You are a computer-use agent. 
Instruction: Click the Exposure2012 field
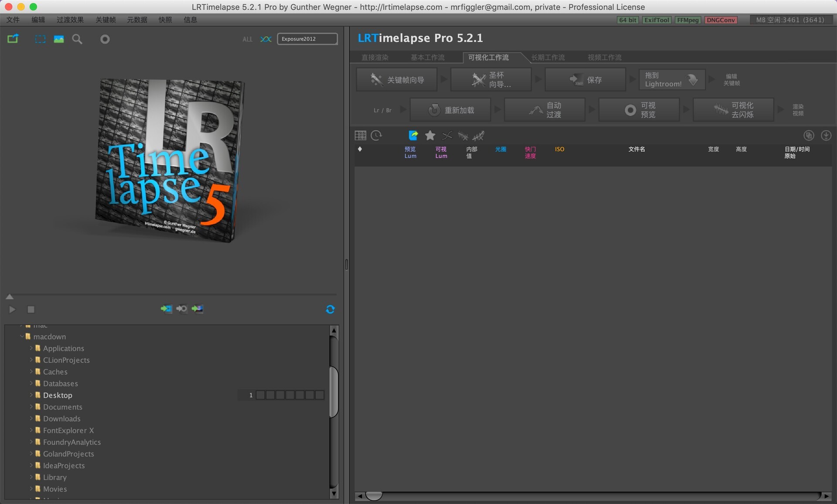coord(307,39)
